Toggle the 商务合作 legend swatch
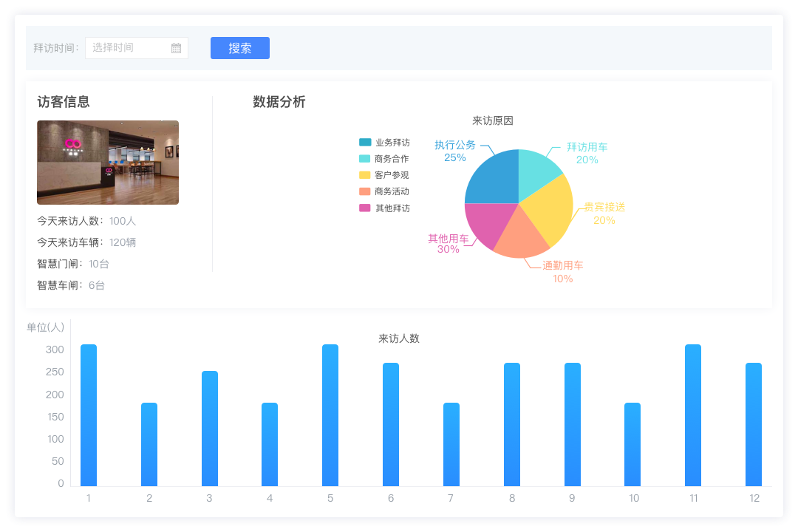This screenshot has width=798, height=532. [365, 158]
